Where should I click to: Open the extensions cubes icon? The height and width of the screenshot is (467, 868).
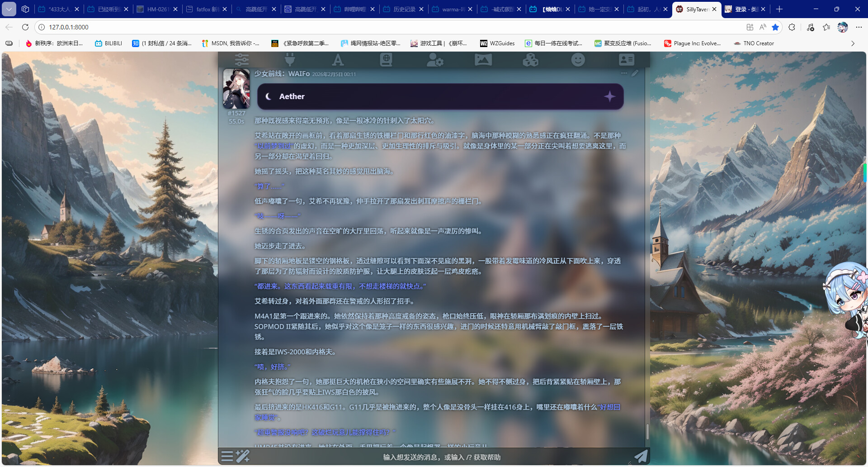[x=531, y=60]
